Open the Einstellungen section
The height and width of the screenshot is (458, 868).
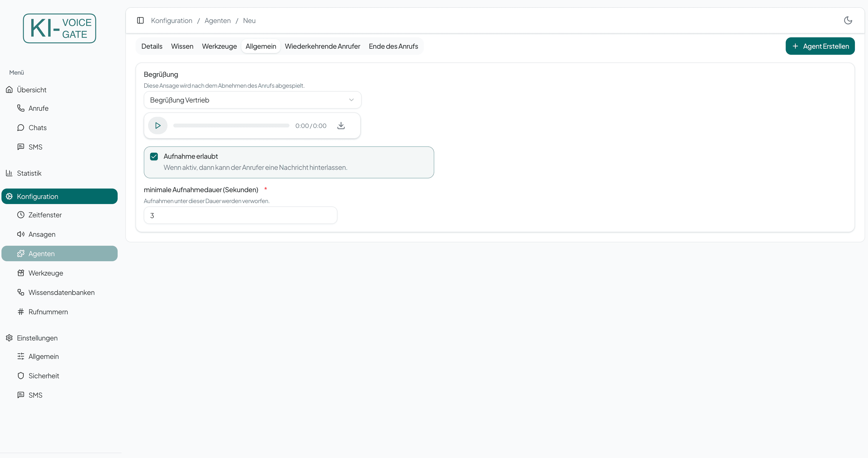tap(37, 338)
